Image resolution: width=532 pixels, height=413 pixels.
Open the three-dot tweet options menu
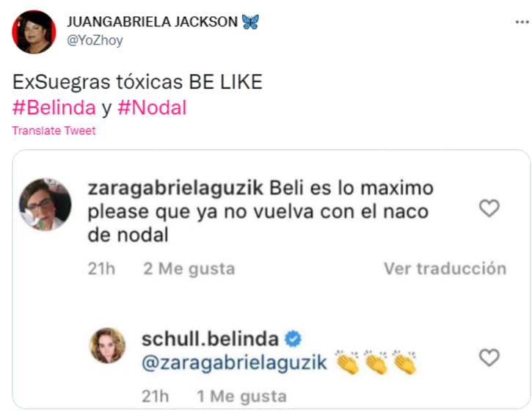coord(522,23)
